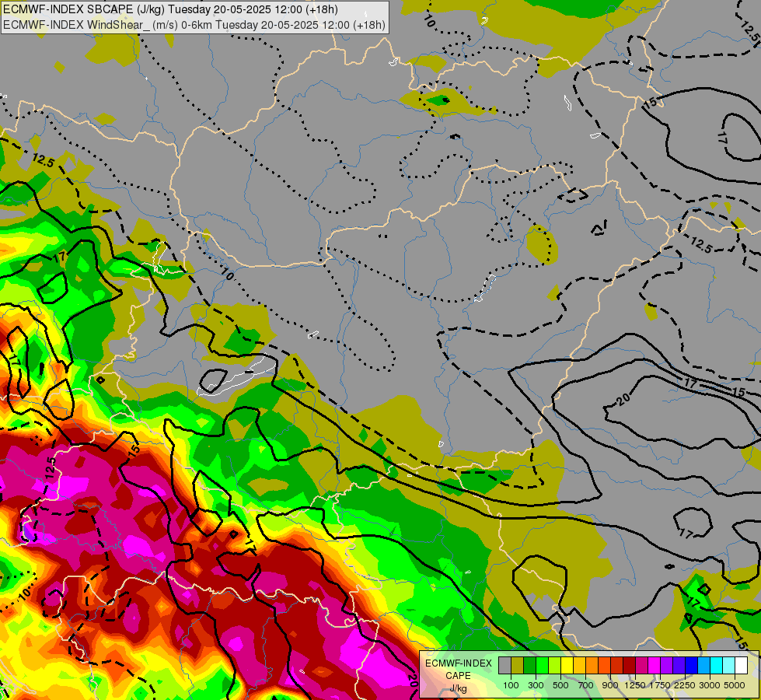Click the '5000' legend tick label
Viewport: 761px width, 700px height.
coord(735,685)
